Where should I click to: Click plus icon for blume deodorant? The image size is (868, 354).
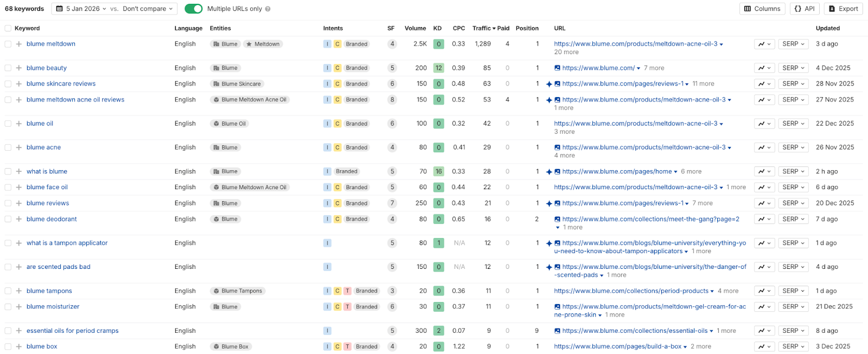(x=19, y=219)
